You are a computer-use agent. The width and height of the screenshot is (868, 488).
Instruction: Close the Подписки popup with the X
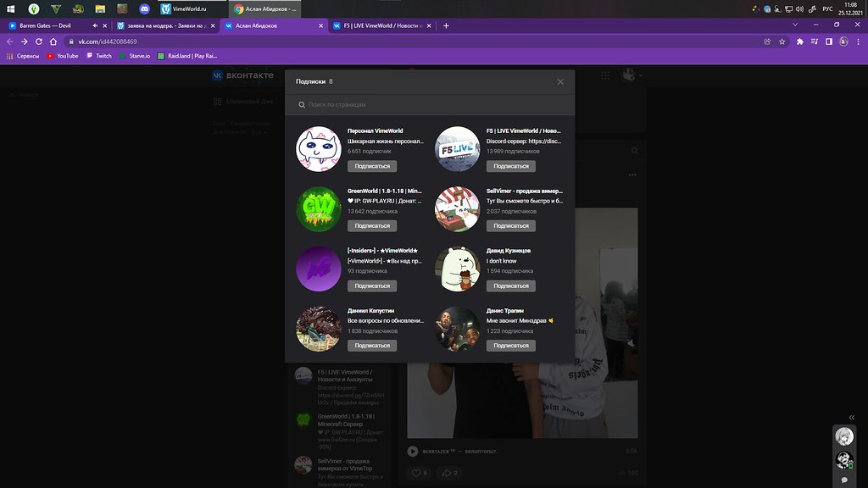560,82
